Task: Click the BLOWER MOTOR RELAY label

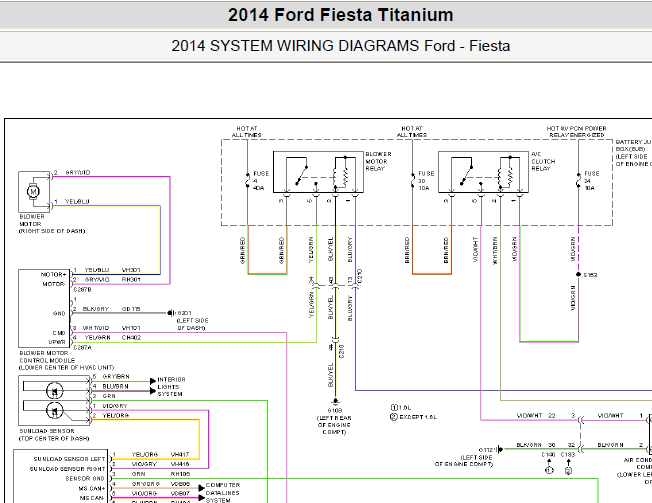Action: pos(378,161)
